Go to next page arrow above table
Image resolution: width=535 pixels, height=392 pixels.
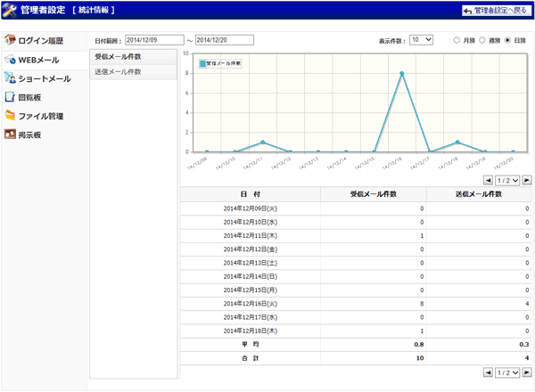point(527,180)
